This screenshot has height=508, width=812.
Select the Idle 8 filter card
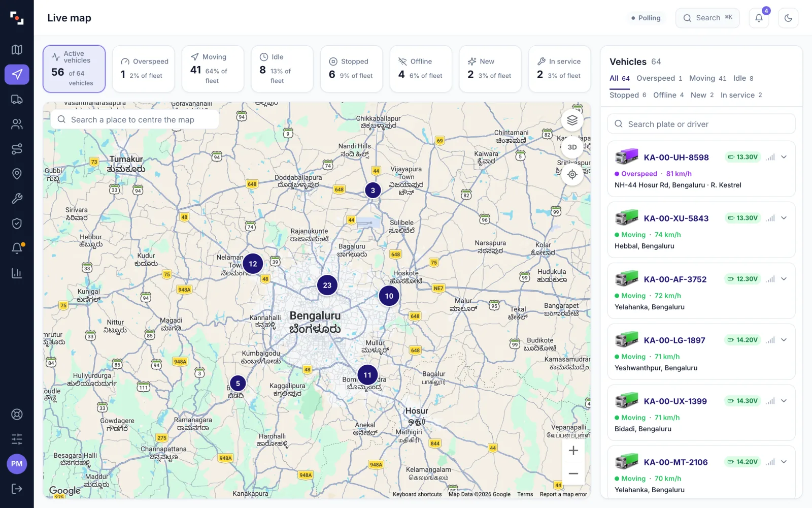click(x=282, y=69)
